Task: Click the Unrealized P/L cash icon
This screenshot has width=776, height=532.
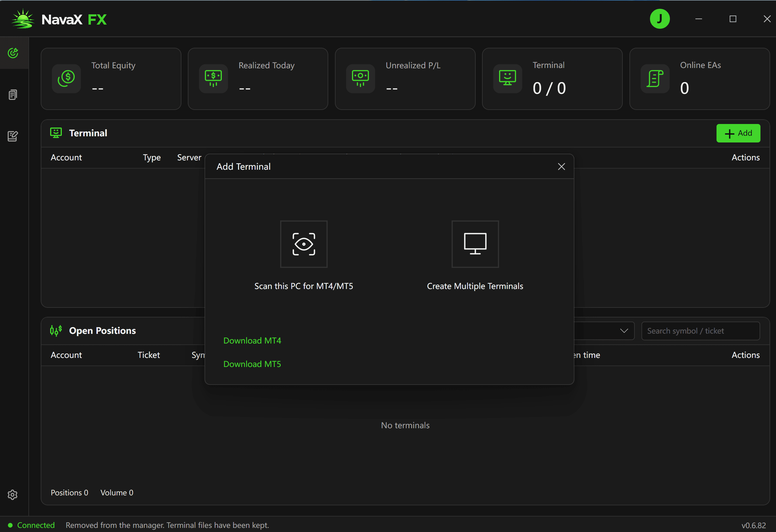Action: click(361, 79)
